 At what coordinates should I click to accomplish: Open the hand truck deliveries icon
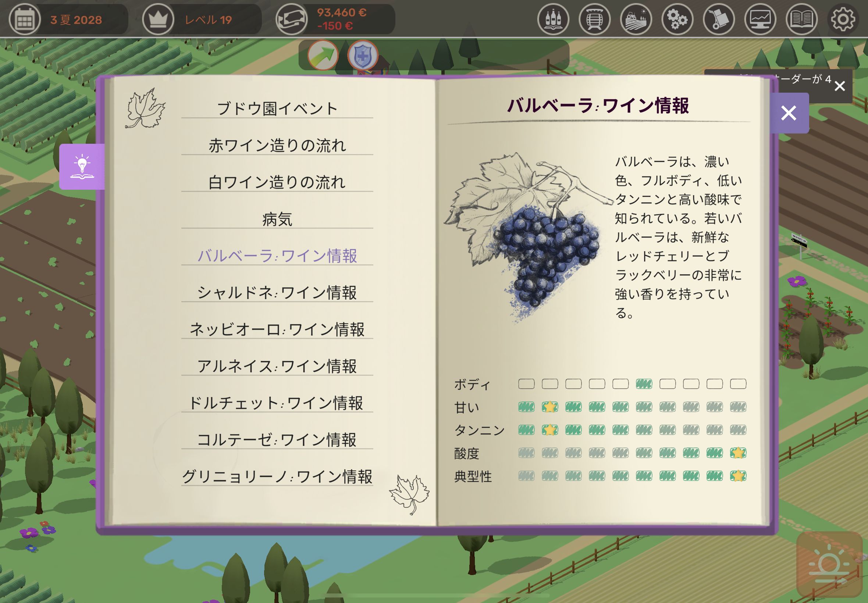pos(719,19)
